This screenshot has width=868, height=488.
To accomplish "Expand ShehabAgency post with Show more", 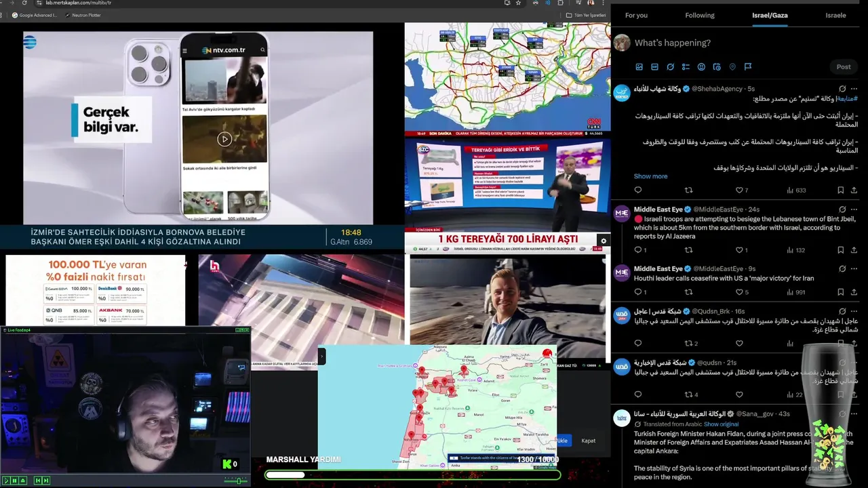I will tap(650, 176).
